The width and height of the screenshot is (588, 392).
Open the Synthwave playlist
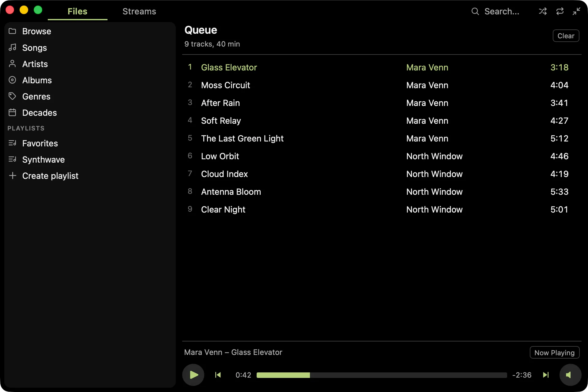click(x=90, y=159)
